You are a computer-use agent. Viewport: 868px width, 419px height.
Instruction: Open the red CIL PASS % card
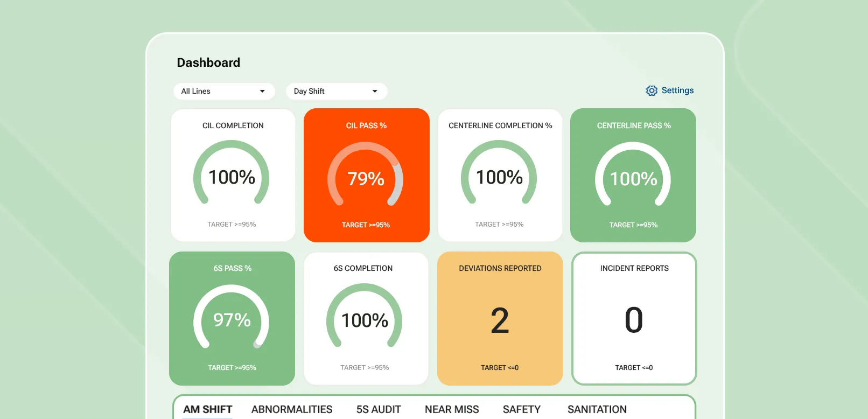point(367,176)
